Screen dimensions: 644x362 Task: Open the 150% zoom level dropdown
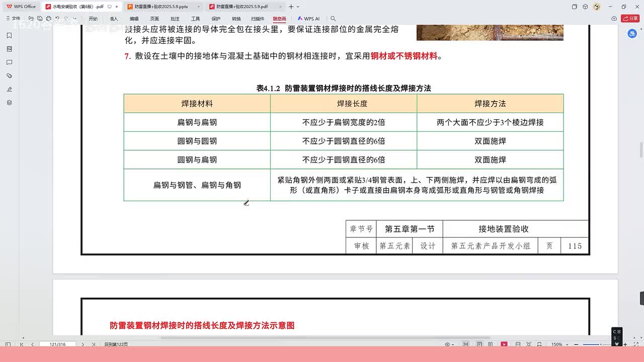point(559,344)
